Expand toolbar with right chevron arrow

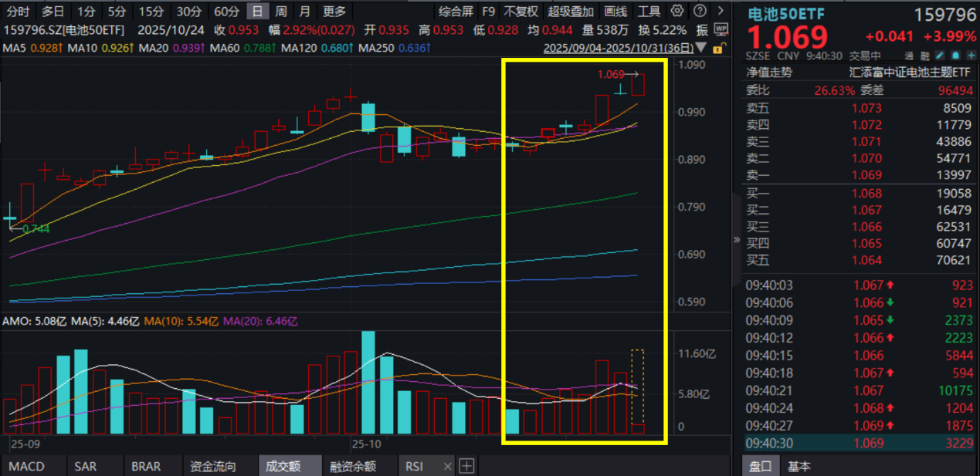[721, 11]
